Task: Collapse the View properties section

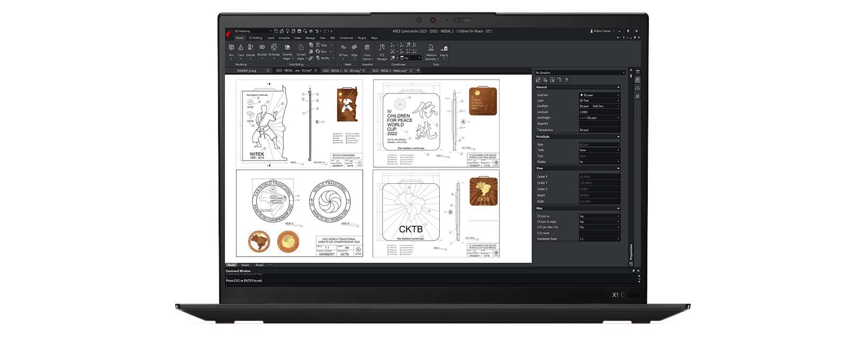Action: click(618, 169)
